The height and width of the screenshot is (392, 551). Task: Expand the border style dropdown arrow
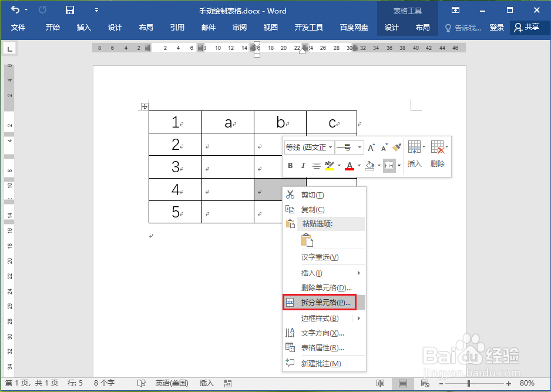click(x=399, y=165)
